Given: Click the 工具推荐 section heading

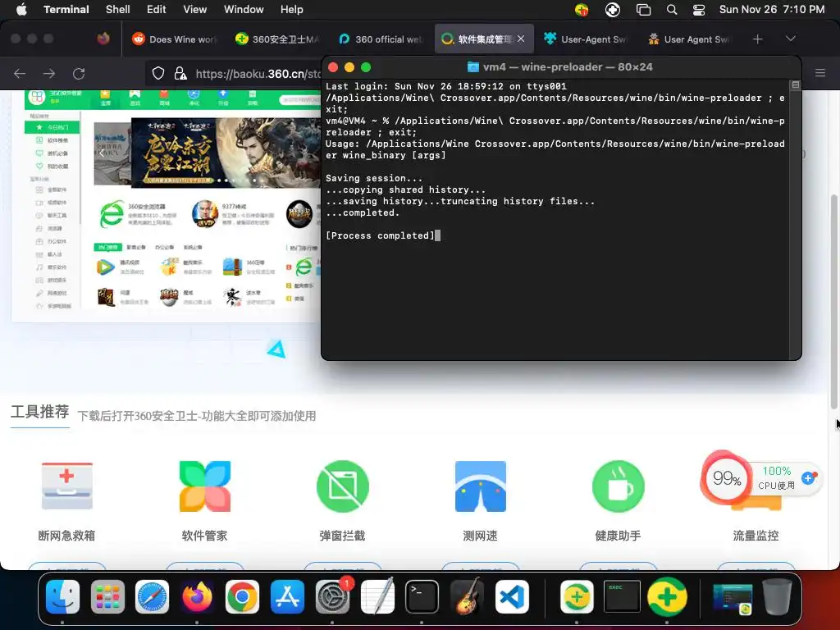Looking at the screenshot, I should click(40, 412).
